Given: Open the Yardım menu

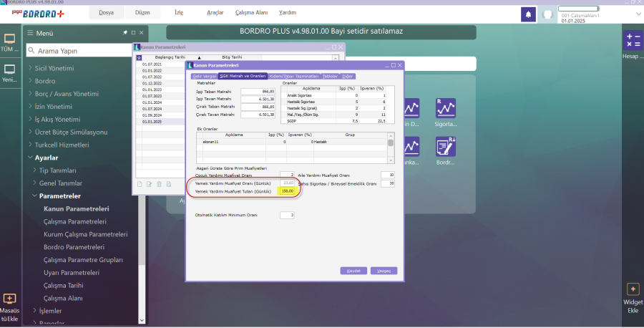Looking at the screenshot, I should 288,13.
